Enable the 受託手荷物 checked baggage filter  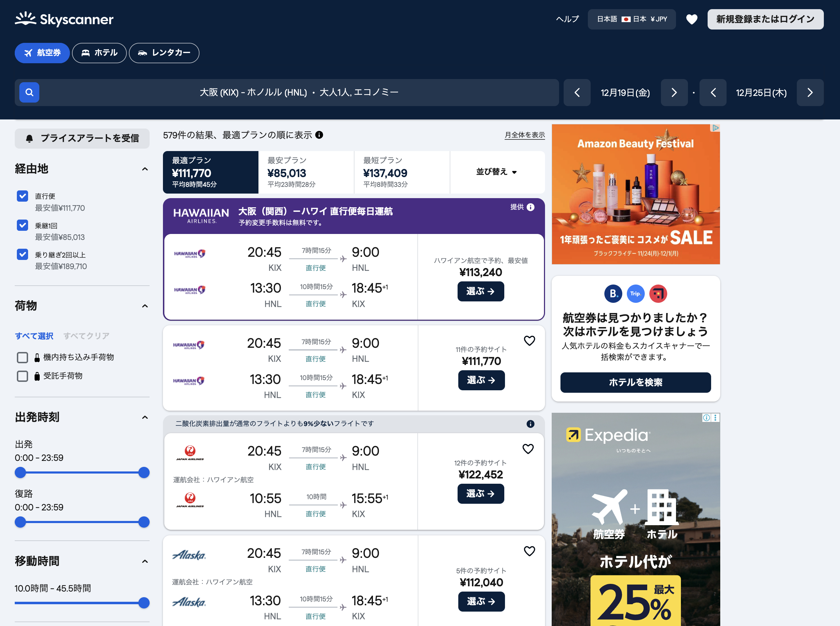coord(23,376)
